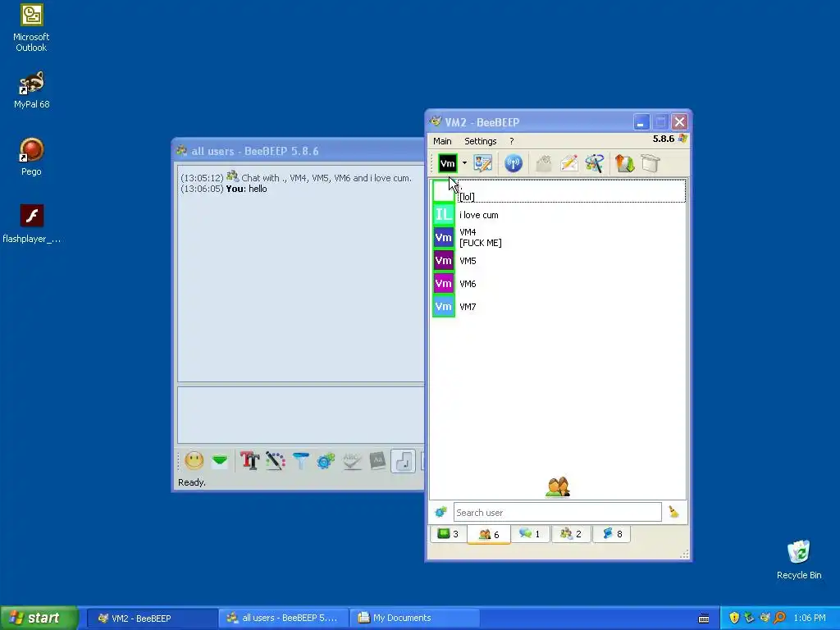Minimize the VM2 BeeBEEP window
The image size is (840, 630).
(x=641, y=122)
